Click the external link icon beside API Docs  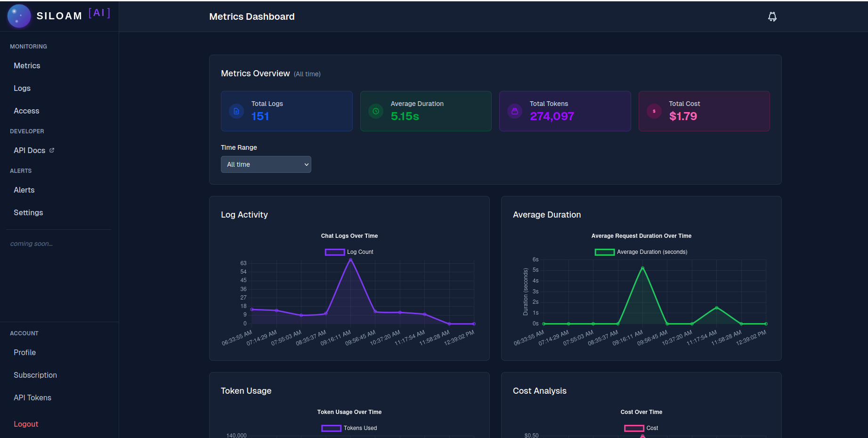click(52, 150)
